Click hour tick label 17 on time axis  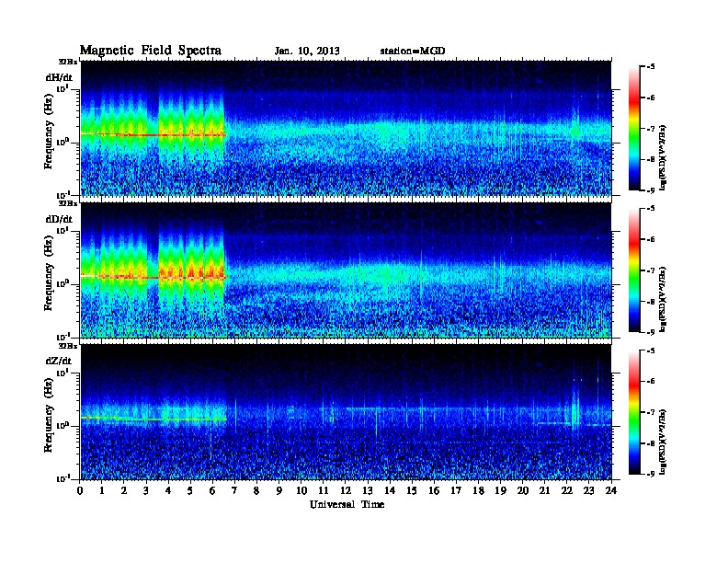457,491
